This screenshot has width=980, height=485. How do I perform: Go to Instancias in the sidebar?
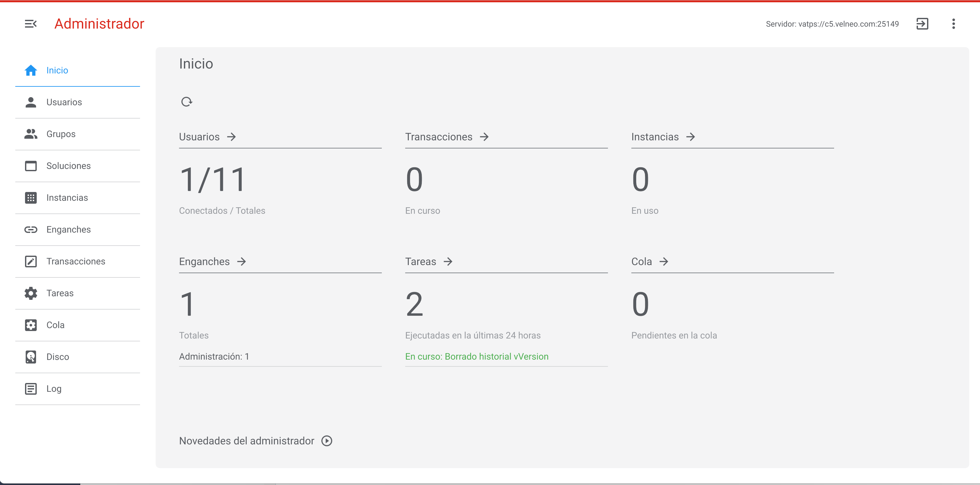pyautogui.click(x=78, y=198)
